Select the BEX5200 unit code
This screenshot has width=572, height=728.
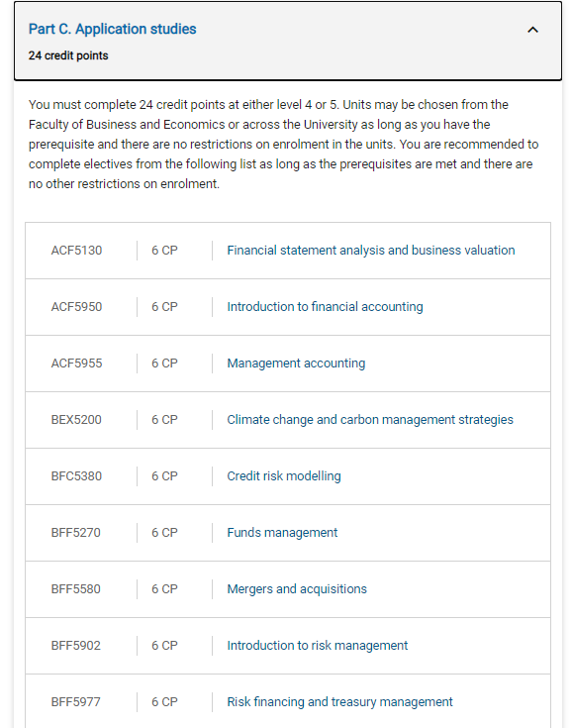pos(76,420)
